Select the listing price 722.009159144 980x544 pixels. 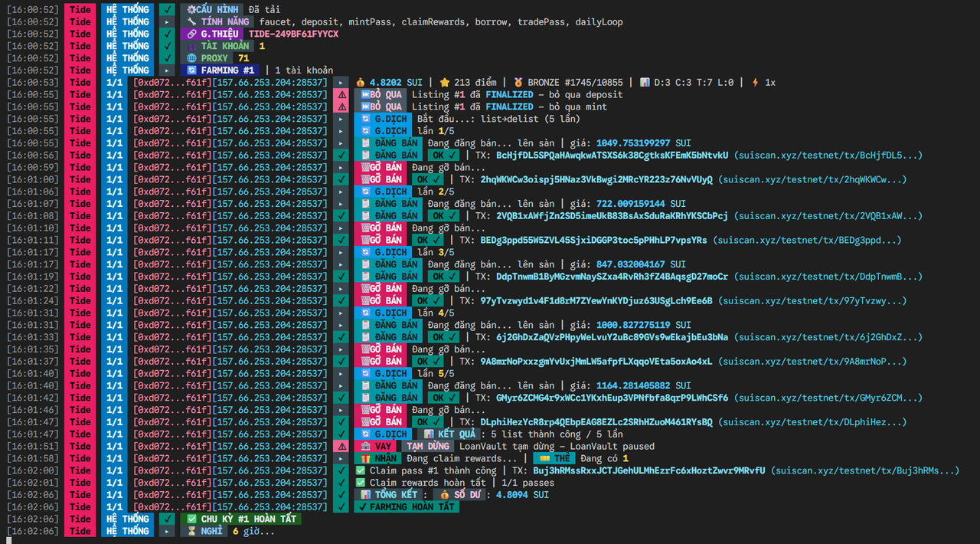pos(631,204)
